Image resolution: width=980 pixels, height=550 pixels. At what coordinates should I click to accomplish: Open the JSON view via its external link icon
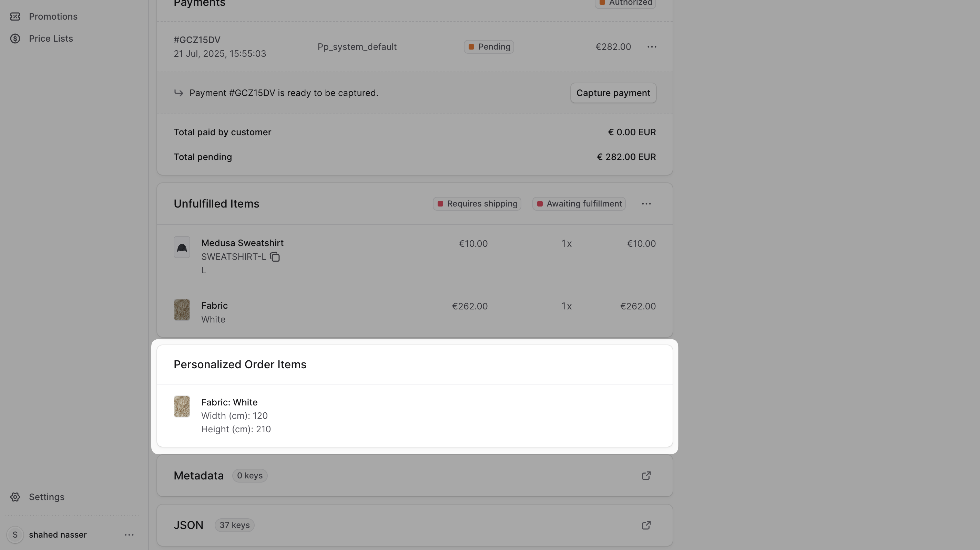(646, 525)
